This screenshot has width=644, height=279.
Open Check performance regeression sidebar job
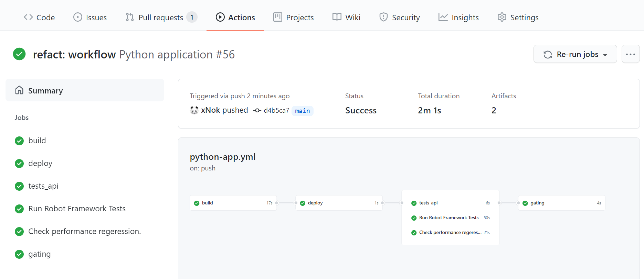click(x=84, y=231)
